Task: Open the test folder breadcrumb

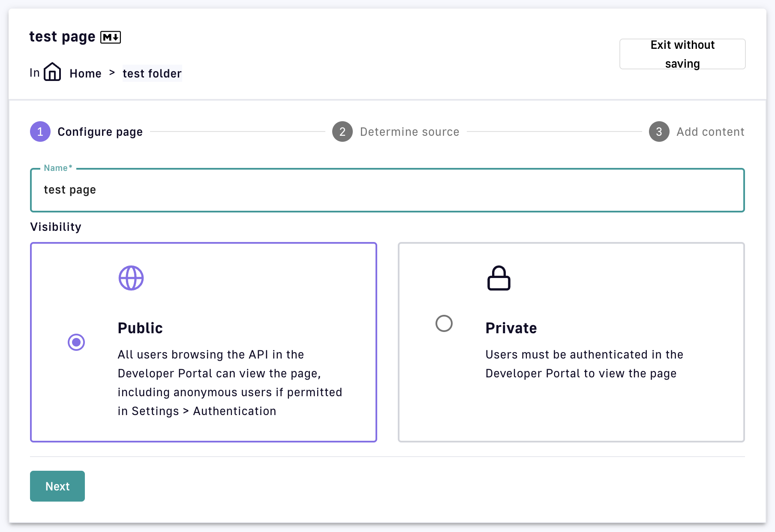Action: (152, 74)
